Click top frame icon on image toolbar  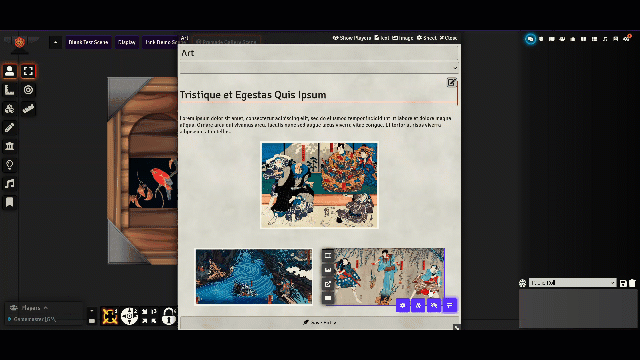point(328,256)
